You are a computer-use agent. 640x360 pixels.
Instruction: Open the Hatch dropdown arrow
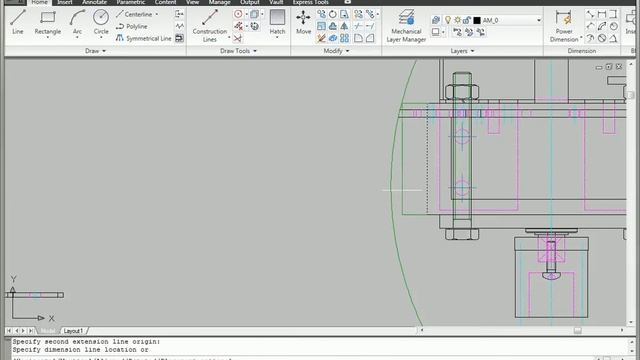click(277, 38)
